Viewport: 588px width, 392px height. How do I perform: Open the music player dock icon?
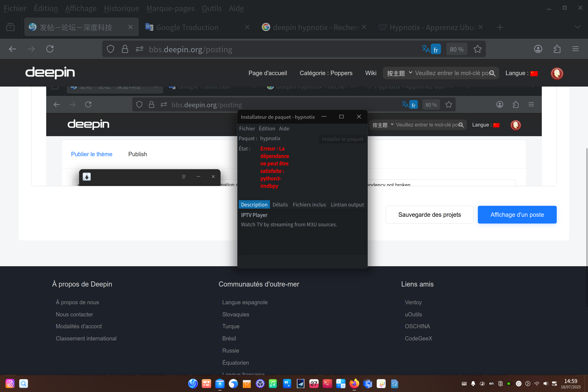pos(273,384)
